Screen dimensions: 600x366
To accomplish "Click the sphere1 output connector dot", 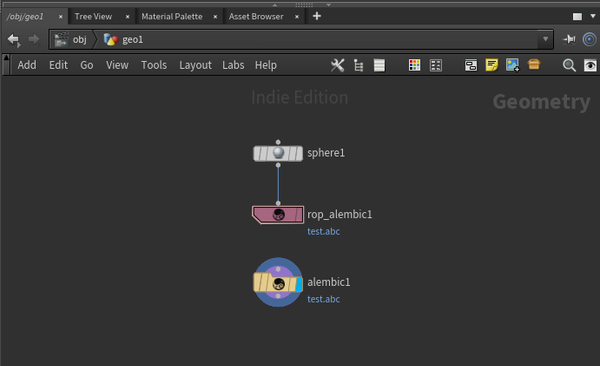I will (278, 165).
